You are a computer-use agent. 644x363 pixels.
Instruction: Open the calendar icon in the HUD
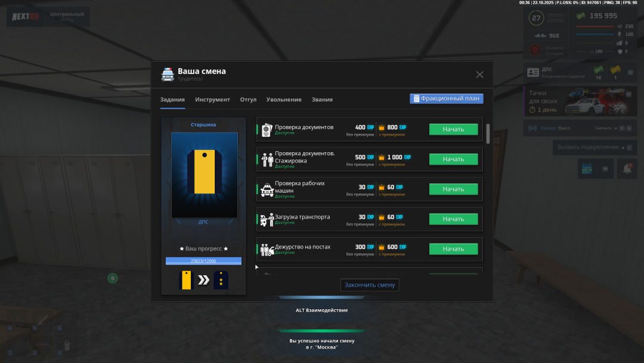[x=588, y=169]
